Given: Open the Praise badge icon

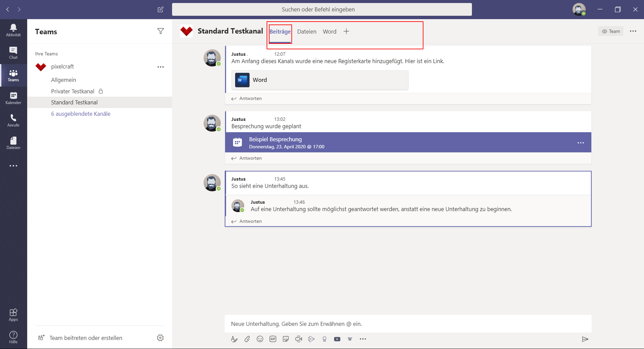Looking at the screenshot, I should 324,339.
